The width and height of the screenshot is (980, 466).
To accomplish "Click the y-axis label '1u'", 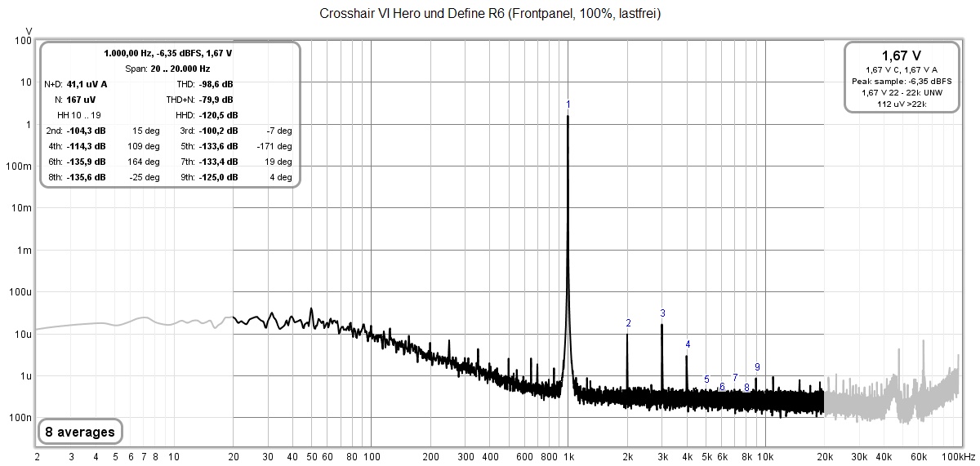I will 27,376.
